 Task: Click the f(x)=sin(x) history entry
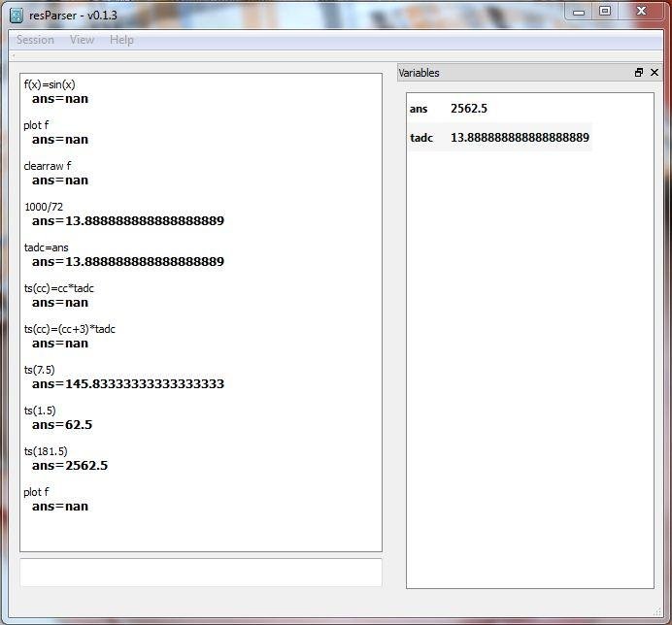point(50,84)
